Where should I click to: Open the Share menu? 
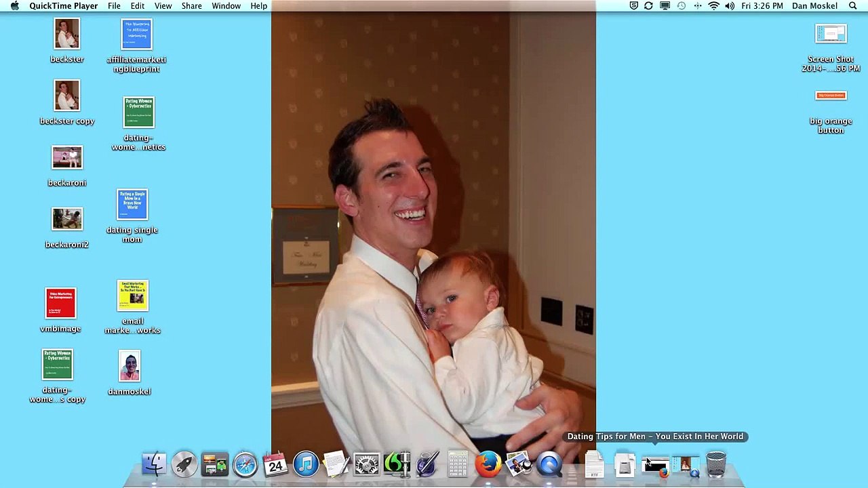(x=191, y=5)
